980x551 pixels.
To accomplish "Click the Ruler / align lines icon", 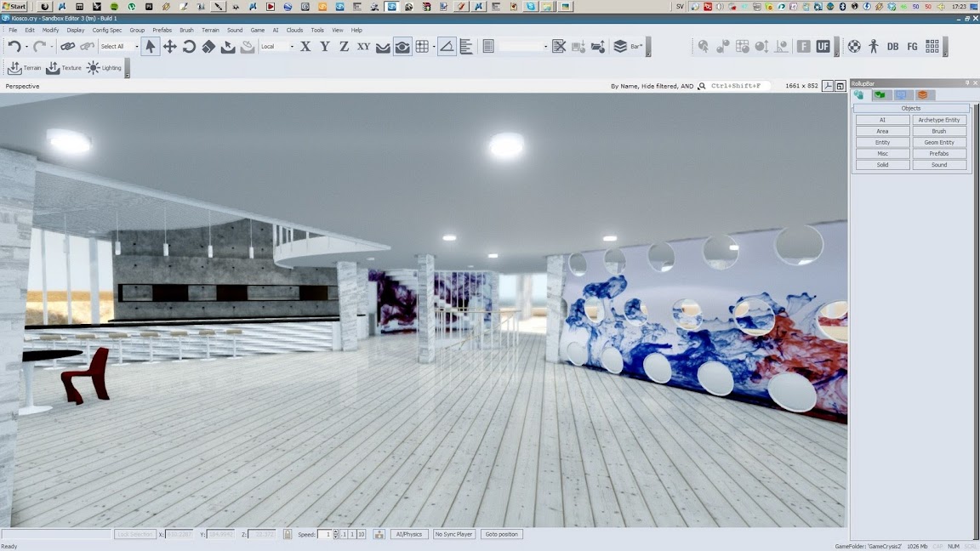I will tap(466, 46).
